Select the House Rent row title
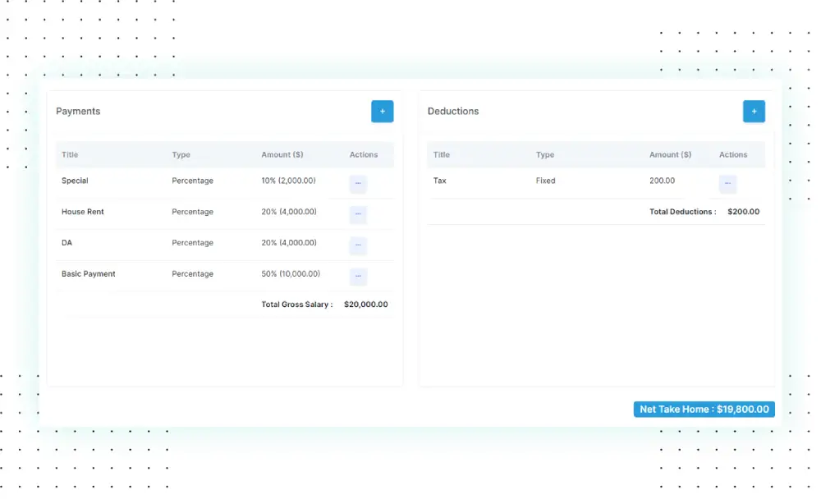 [x=82, y=212]
